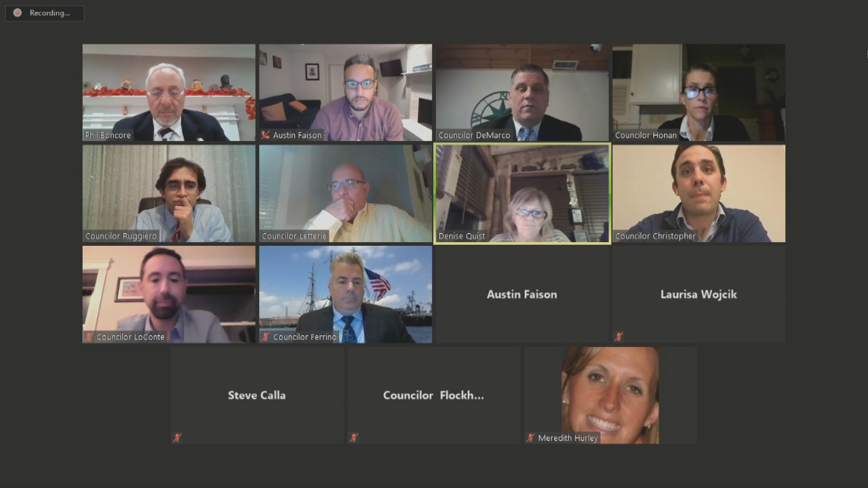Click Meredith Hurley's profile photo
Image resolution: width=868 pixels, height=488 pixels.
click(x=610, y=395)
